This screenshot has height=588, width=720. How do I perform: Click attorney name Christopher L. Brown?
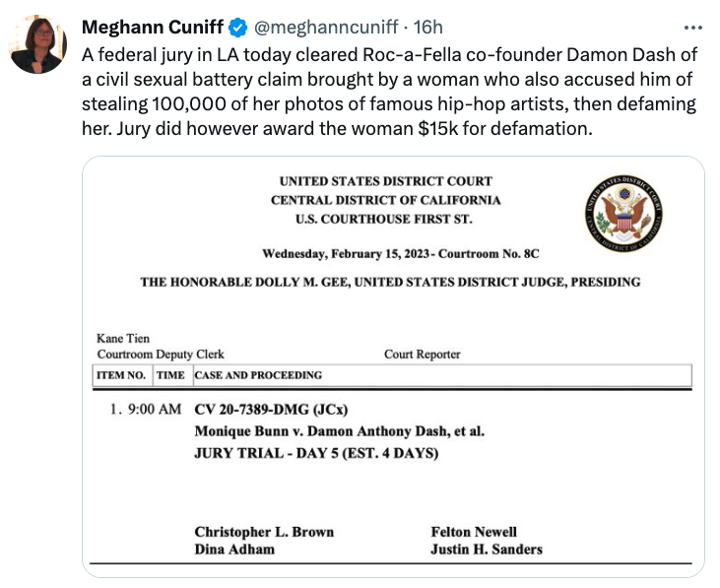point(264,532)
